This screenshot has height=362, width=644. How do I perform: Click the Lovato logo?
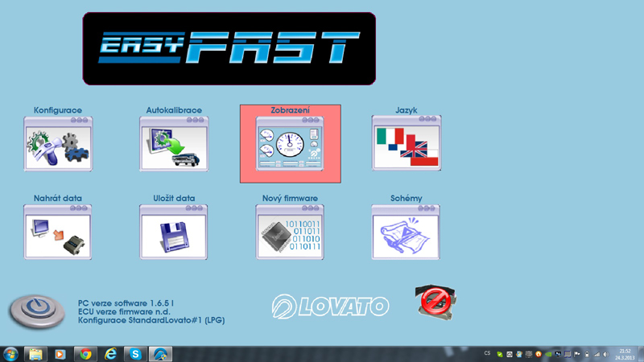pyautogui.click(x=330, y=306)
